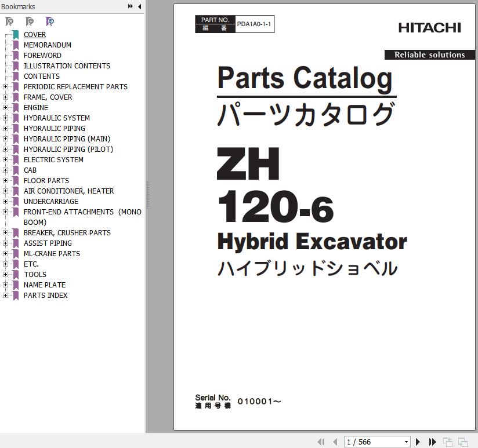This screenshot has width=478, height=448.
Task: Expand the Bookmarks panel with double arrow
Action: pos(131,6)
